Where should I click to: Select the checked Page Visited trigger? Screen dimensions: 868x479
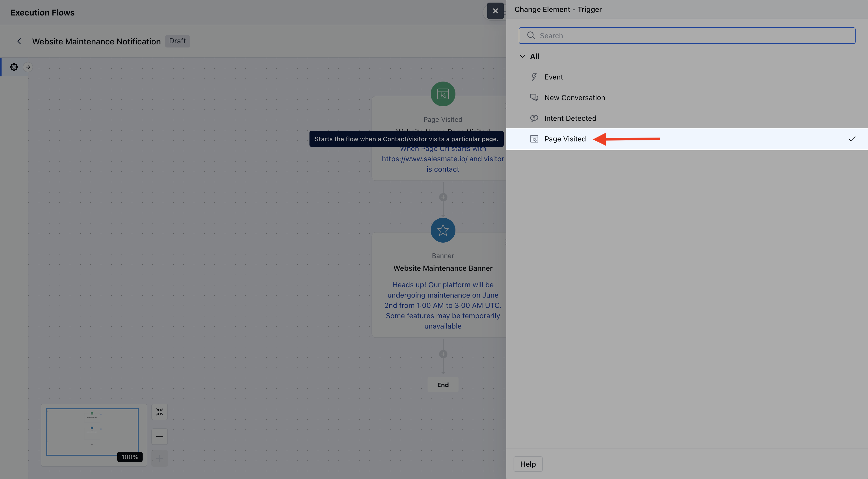(565, 139)
